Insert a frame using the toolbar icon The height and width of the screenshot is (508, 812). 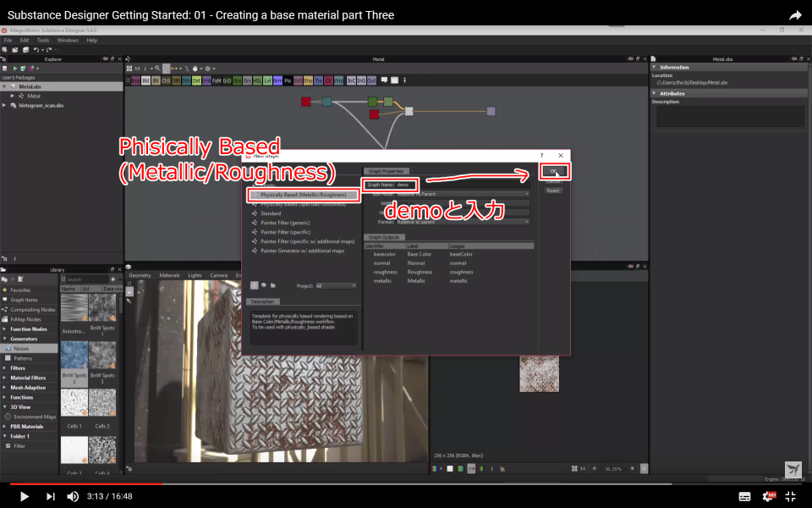coord(395,80)
